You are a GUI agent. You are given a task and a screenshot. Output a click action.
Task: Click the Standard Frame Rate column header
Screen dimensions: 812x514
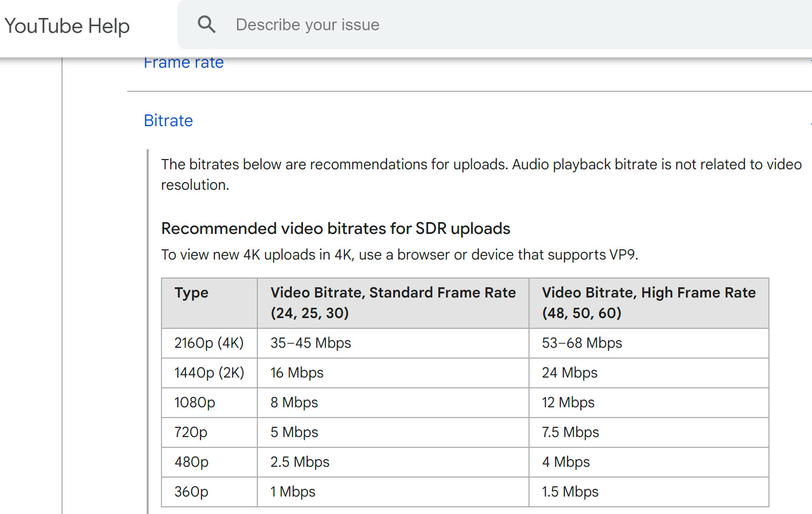point(393,303)
